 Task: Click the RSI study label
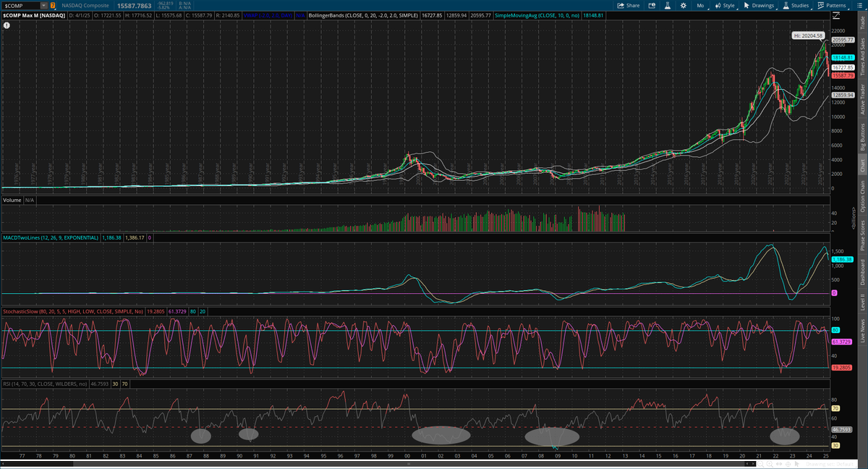click(x=43, y=383)
